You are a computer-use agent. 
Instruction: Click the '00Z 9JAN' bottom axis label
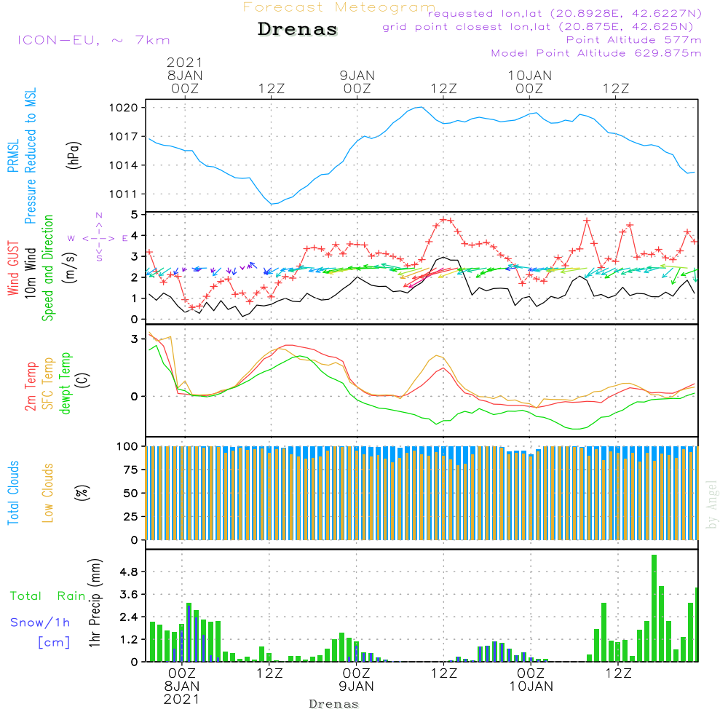coord(356,680)
